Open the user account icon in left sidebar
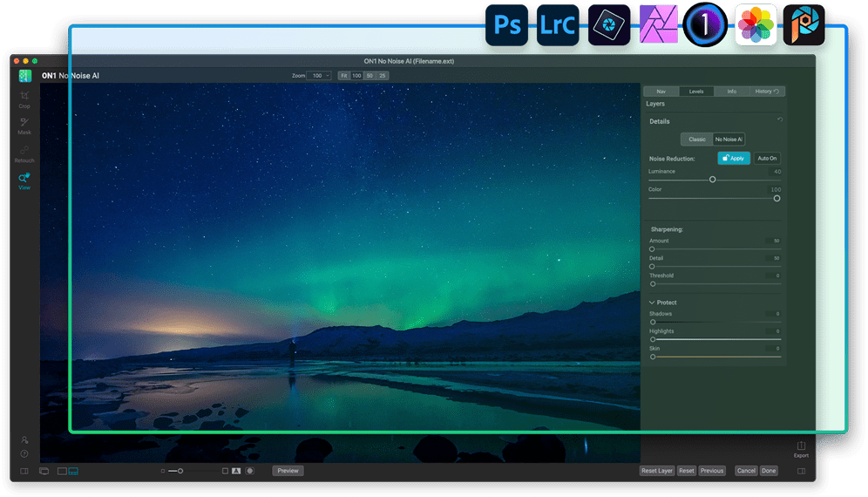The width and height of the screenshot is (868, 497). [24, 440]
